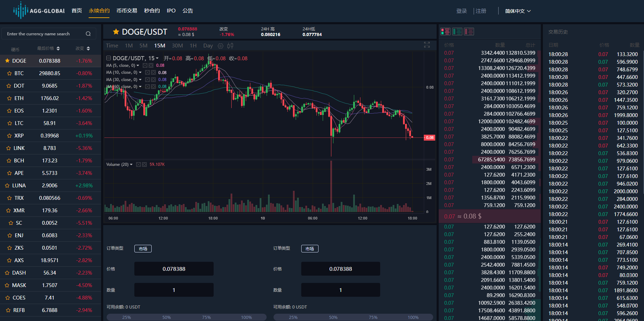Switch chart to 1H timeframe
This screenshot has width=644, height=321.
193,46
